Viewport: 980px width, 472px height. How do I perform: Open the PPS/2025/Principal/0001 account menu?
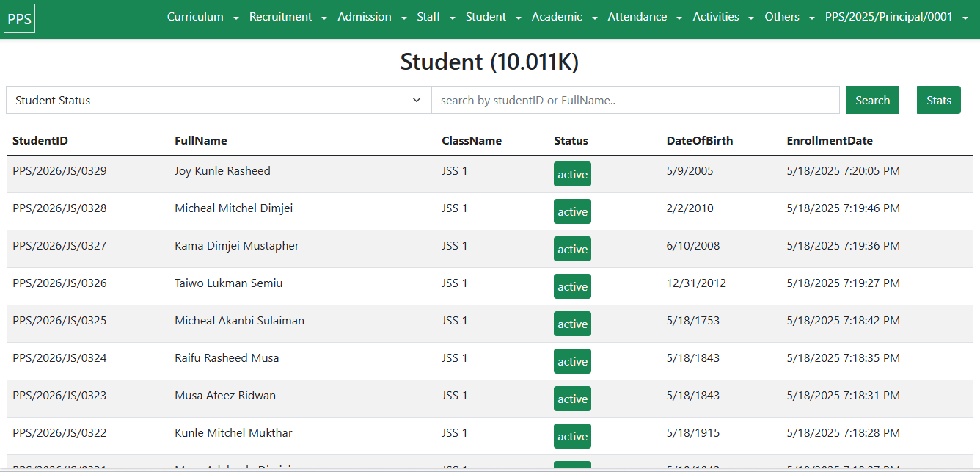(x=896, y=17)
